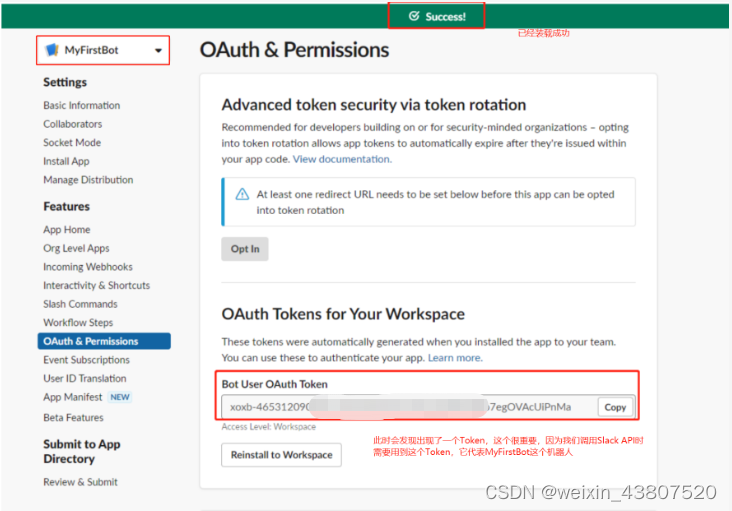Open App Manifest page

click(x=73, y=397)
